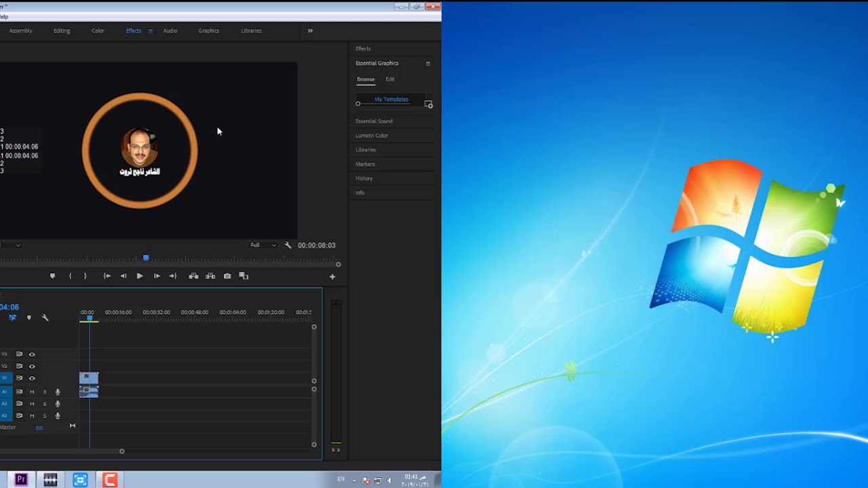The height and width of the screenshot is (488, 868).
Task: Mute audio track A3
Action: pos(32,415)
